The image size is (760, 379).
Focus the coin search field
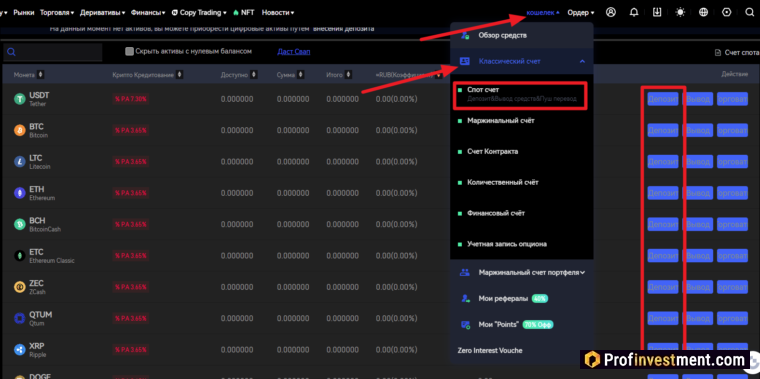click(x=52, y=52)
